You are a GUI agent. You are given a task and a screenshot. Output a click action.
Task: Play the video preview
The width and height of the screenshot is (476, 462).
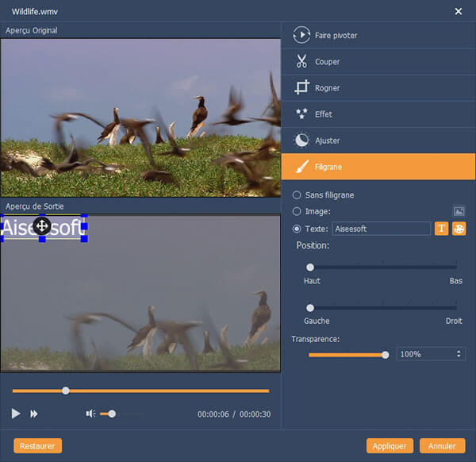(x=16, y=414)
